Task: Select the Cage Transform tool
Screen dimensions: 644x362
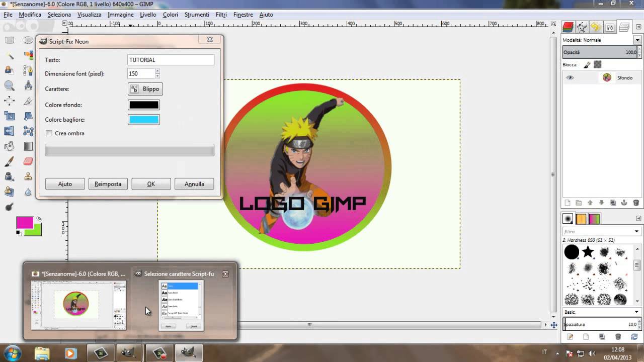Action: point(28,131)
